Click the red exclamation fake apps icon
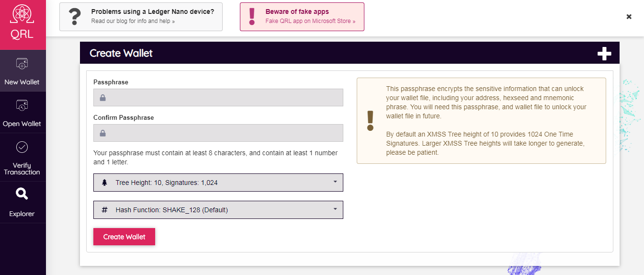Screen dimensions: 644x275 pyautogui.click(x=252, y=17)
